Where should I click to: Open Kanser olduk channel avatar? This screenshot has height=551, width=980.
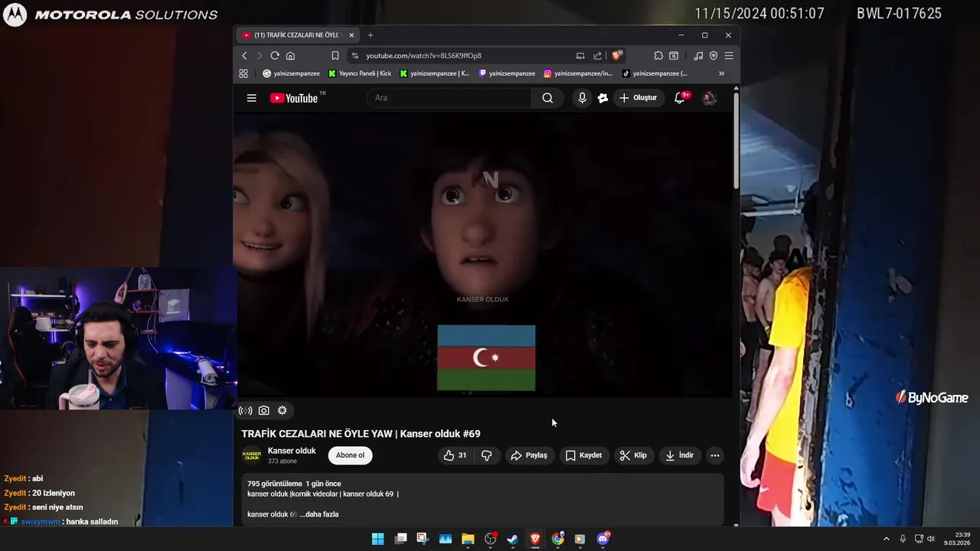[x=252, y=455]
